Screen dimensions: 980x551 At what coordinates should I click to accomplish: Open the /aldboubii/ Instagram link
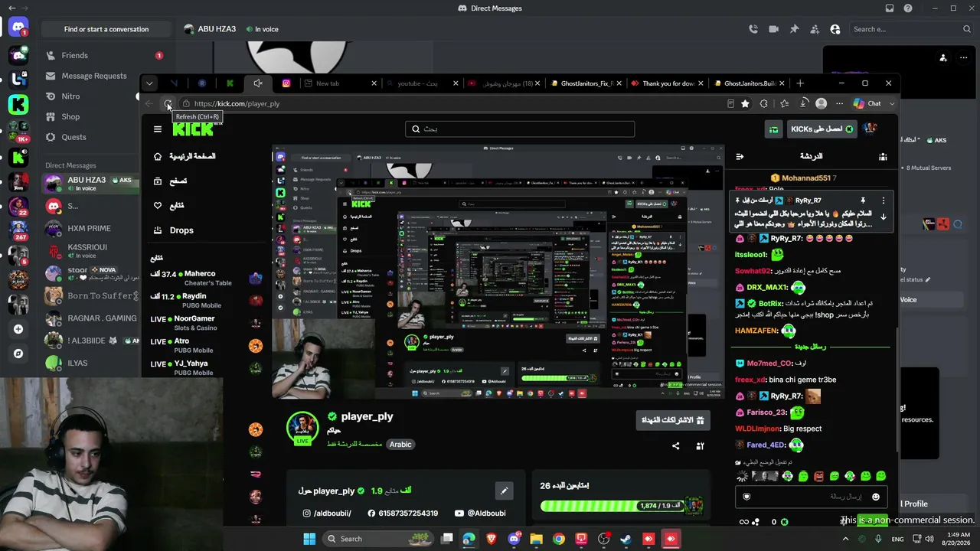[x=327, y=514]
